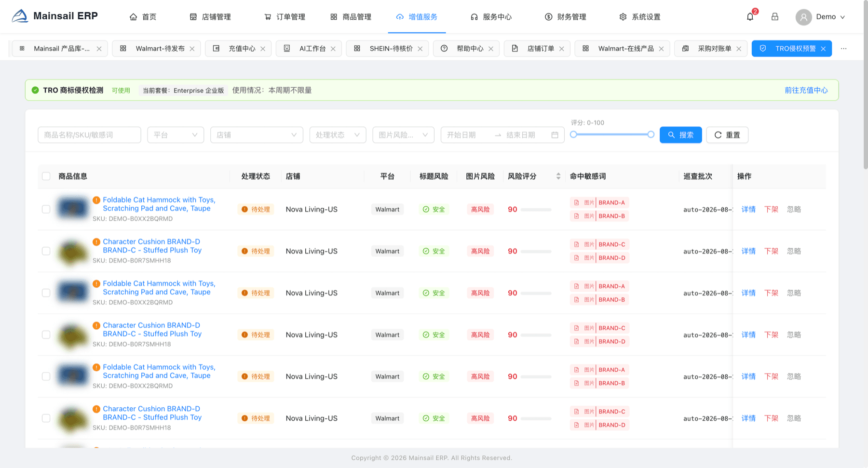
Task: Click the gear icon beside 系统设置
Action: coord(623,17)
